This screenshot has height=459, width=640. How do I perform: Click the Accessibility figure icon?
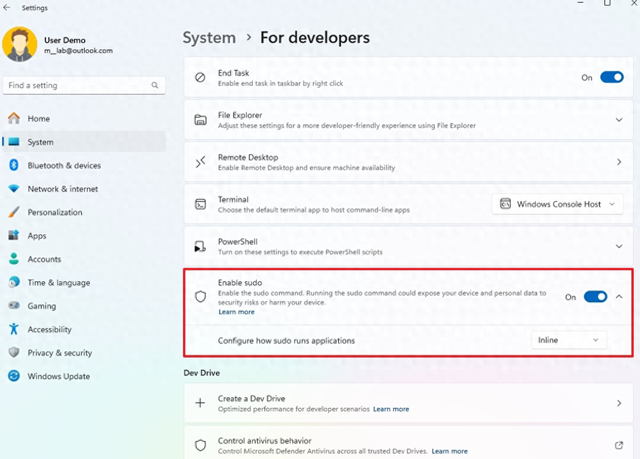pos(14,329)
